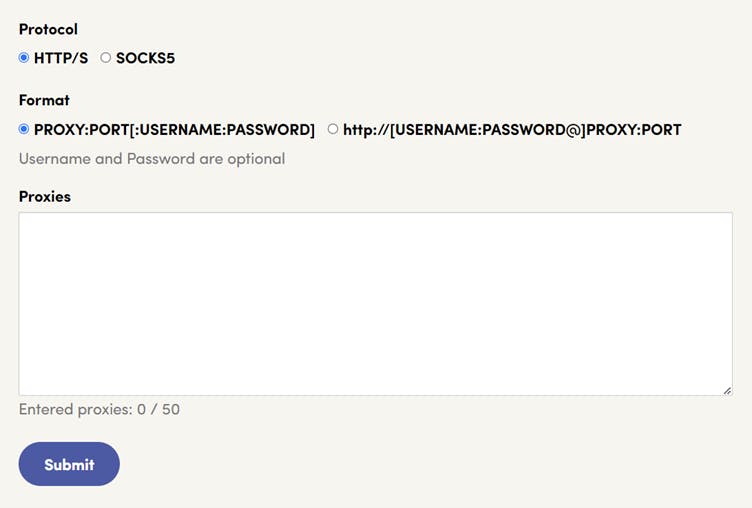This screenshot has width=752, height=508.
Task: Click the Protocol section heading
Action: 48,29
